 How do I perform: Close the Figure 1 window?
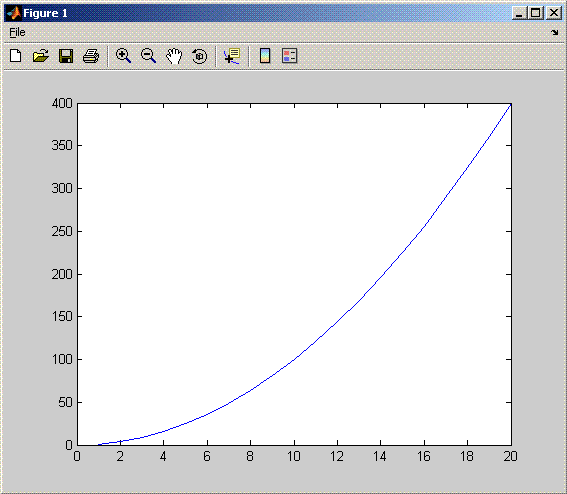click(554, 13)
